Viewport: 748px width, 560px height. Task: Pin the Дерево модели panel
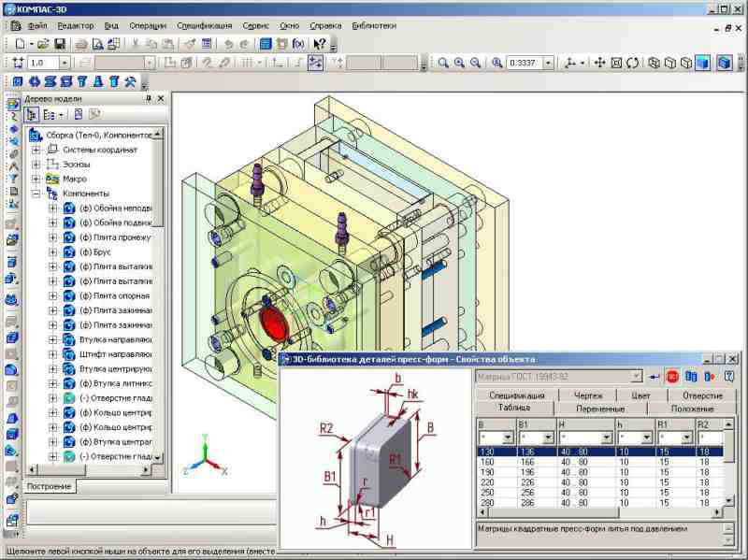pos(148,98)
